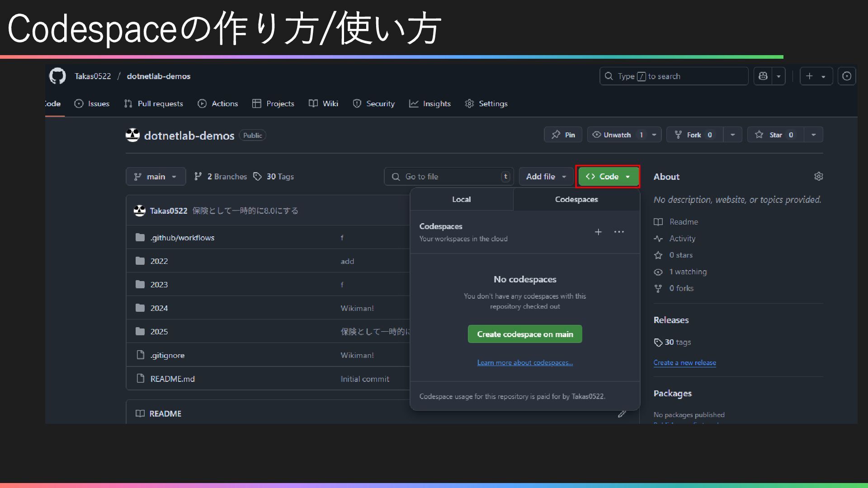The image size is (868, 488).
Task: Select the README tab header
Action: pyautogui.click(x=159, y=413)
